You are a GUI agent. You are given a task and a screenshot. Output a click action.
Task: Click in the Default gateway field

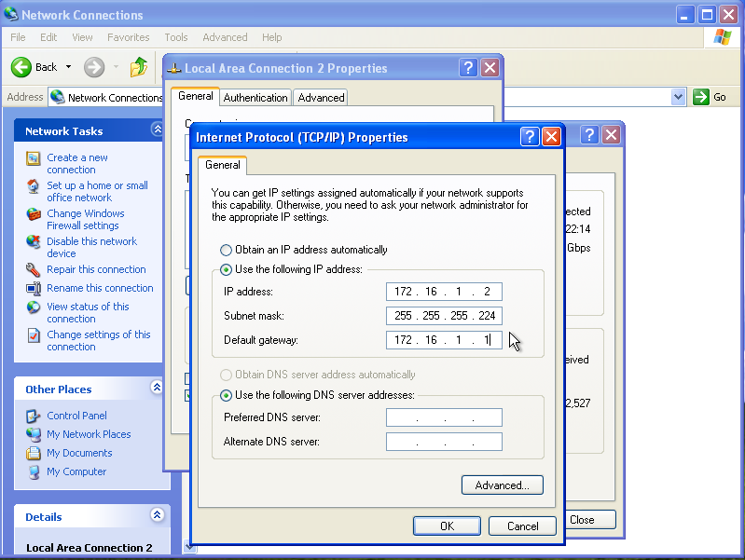coord(444,339)
